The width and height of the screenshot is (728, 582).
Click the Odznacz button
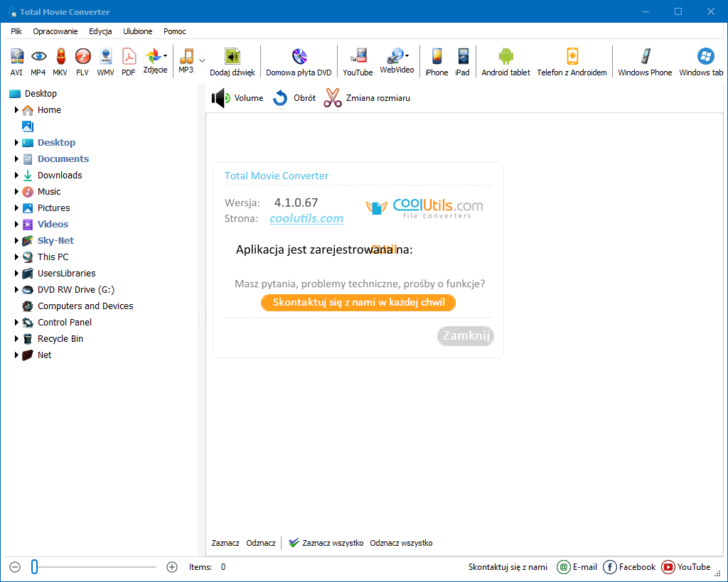[x=261, y=542]
